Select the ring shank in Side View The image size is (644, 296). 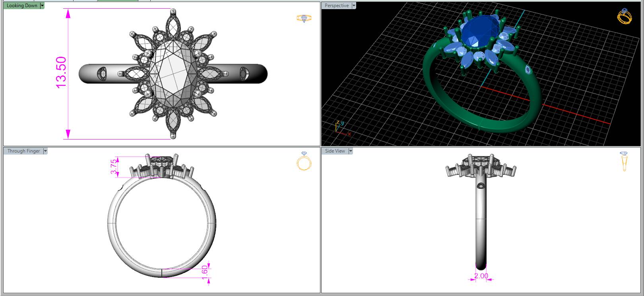coord(481,222)
